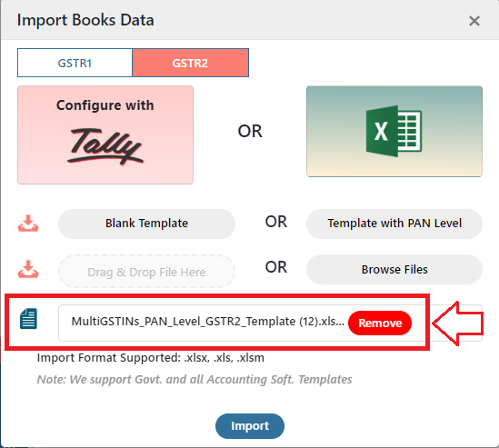Close the Import Books Data dialog
Screen dimensions: 499x448
tap(474, 21)
